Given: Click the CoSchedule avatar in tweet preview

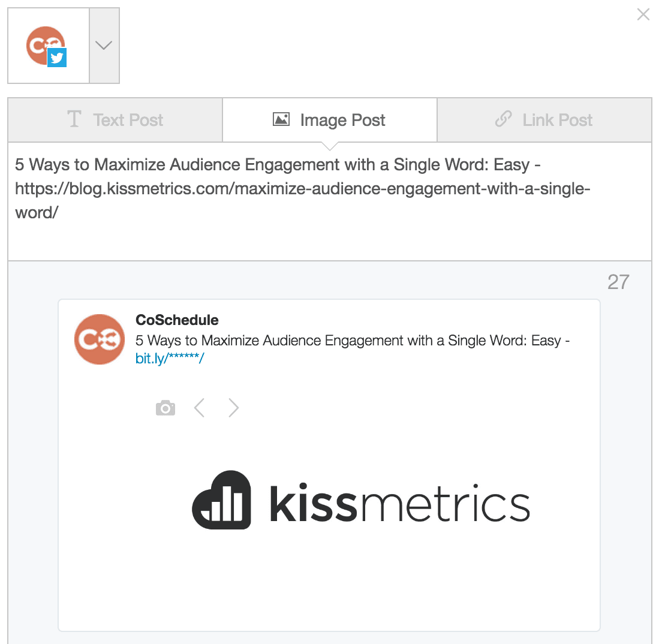Looking at the screenshot, I should (98, 339).
